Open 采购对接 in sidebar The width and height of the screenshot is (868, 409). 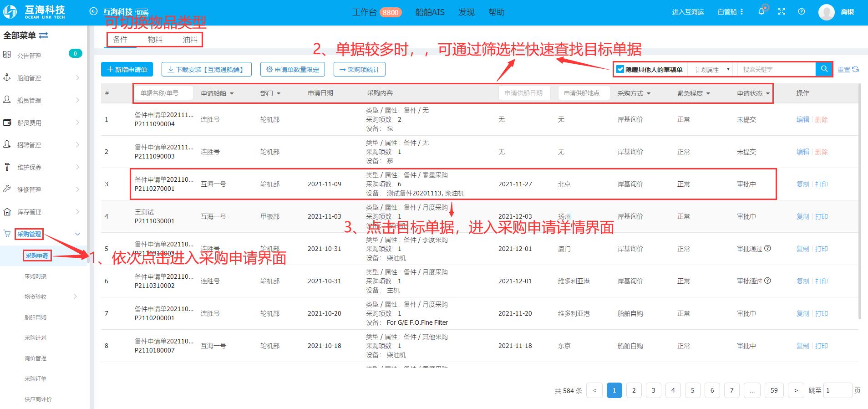[x=36, y=276]
